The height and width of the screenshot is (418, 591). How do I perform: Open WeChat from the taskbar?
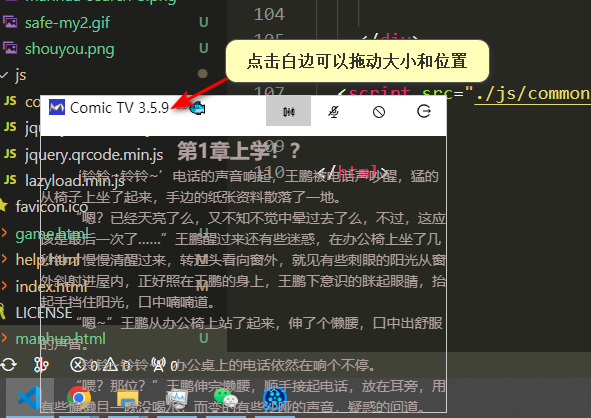tap(225, 398)
